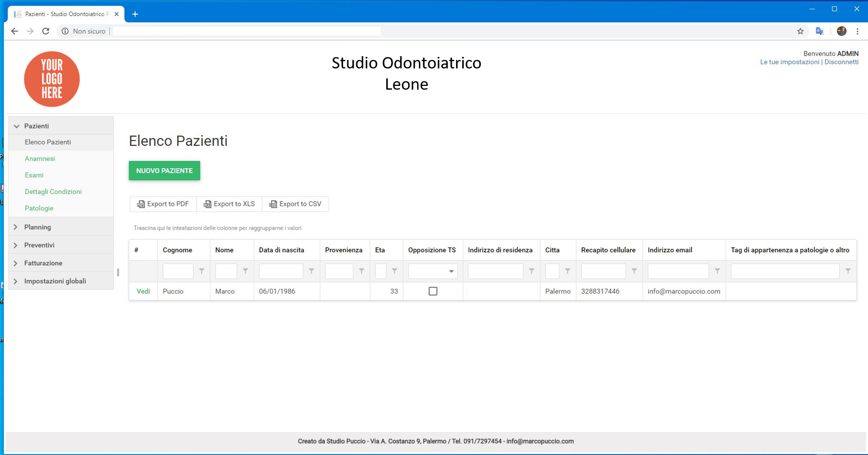Click the Palermo city cell

point(558,291)
